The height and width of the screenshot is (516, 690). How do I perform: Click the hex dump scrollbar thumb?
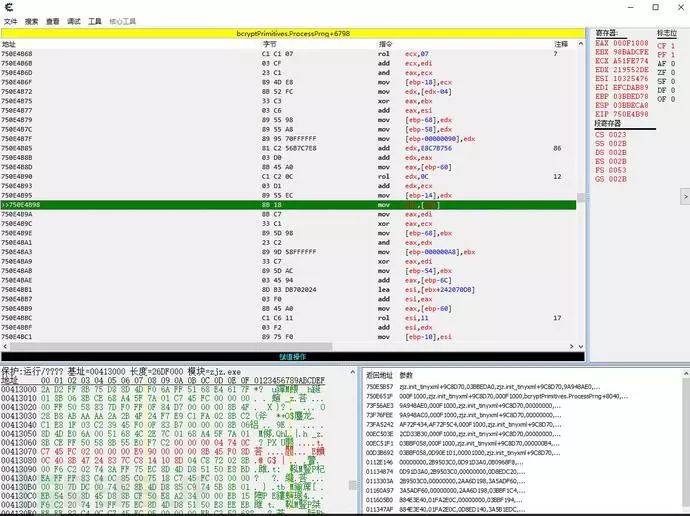[x=352, y=485]
